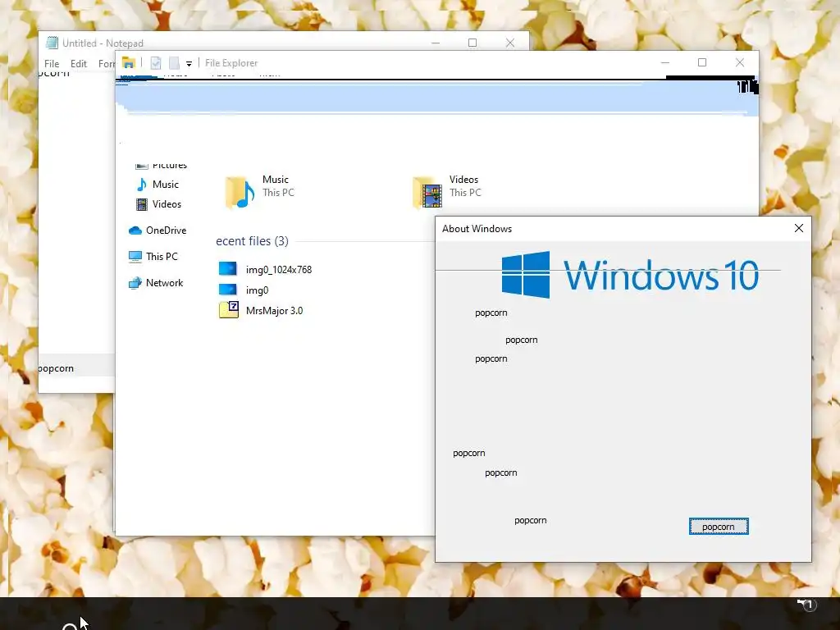Image resolution: width=840 pixels, height=630 pixels.
Task: Select the Videos folder label text
Action: coord(464,180)
